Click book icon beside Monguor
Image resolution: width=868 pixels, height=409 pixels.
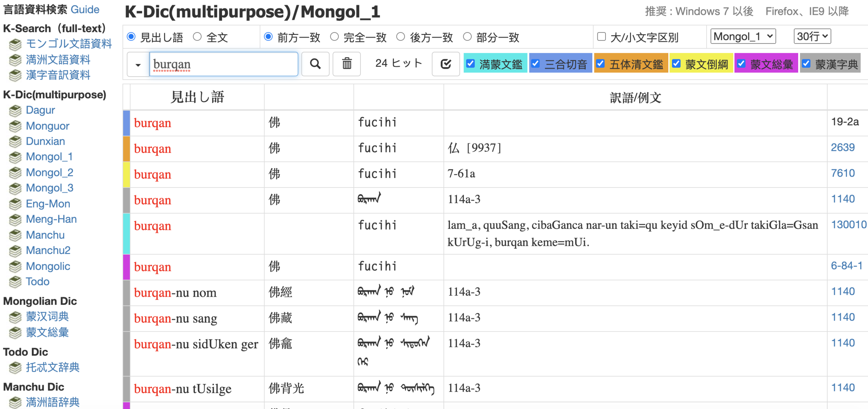(15, 126)
